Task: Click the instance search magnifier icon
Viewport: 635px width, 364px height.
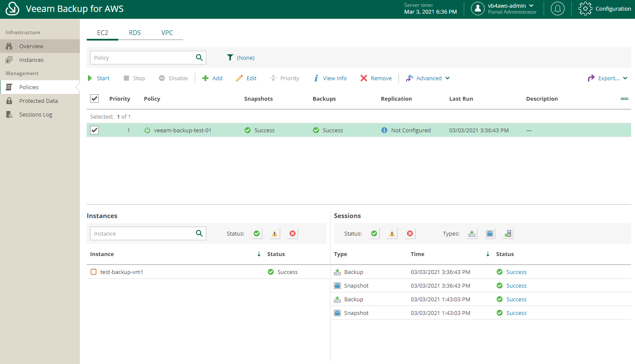Action: point(199,233)
